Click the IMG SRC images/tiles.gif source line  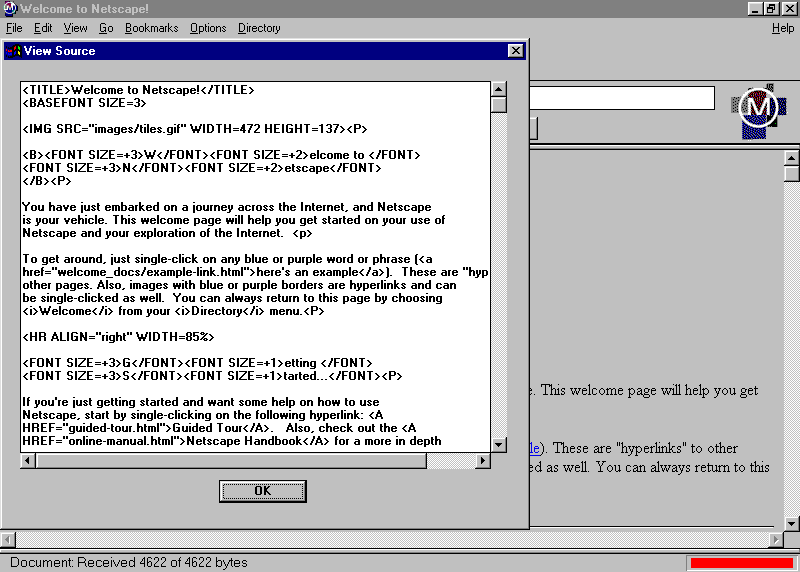[194, 129]
